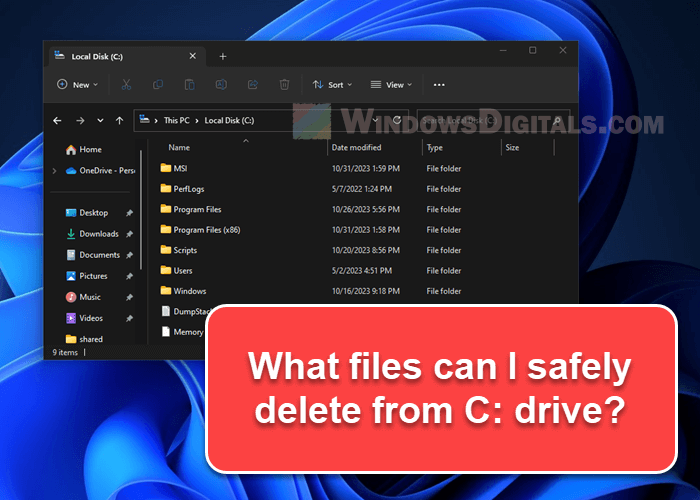Screen dimensions: 700x500
Task: Minimize the File Explorer window
Action: tap(503, 50)
